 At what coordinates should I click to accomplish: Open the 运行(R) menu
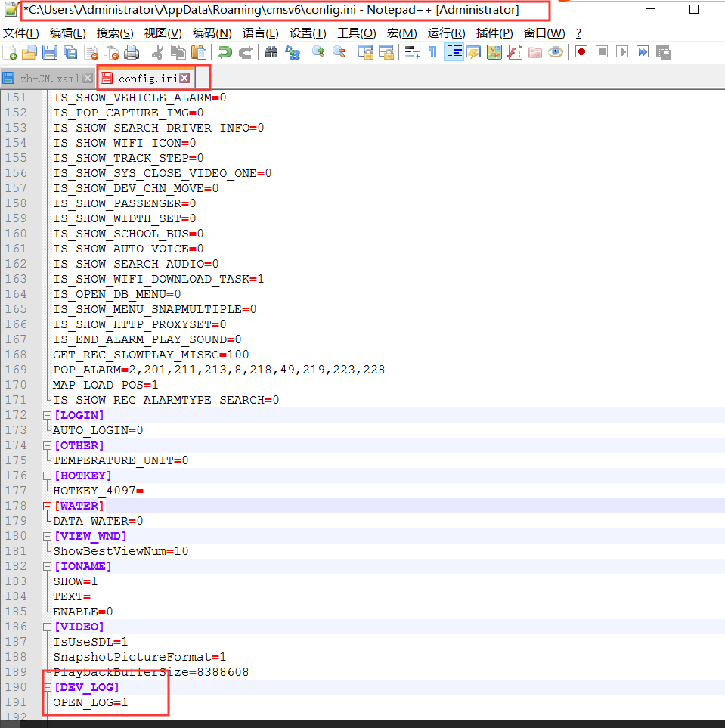tap(446, 33)
